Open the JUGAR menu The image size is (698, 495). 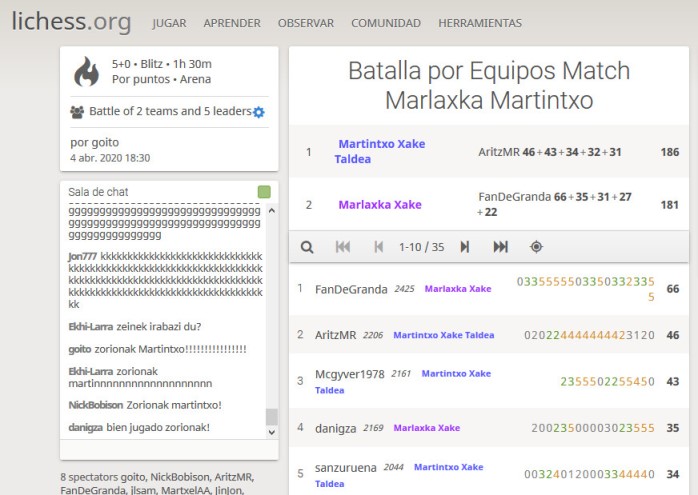pyautogui.click(x=169, y=23)
